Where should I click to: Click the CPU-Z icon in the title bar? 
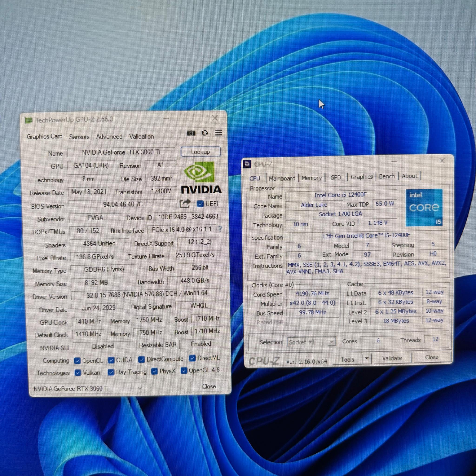pyautogui.click(x=247, y=164)
